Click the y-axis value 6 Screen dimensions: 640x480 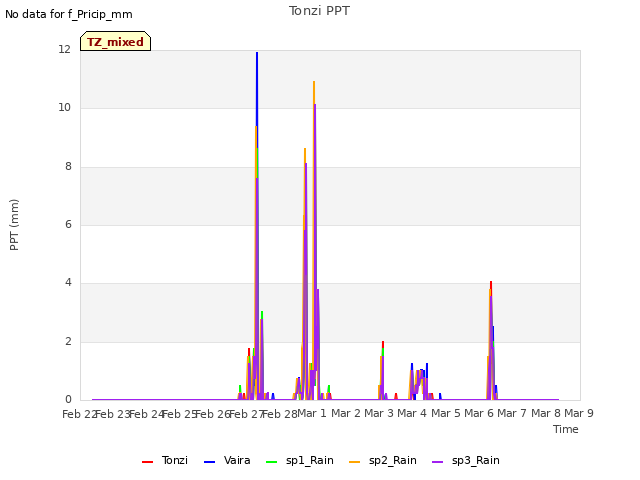tap(68, 224)
